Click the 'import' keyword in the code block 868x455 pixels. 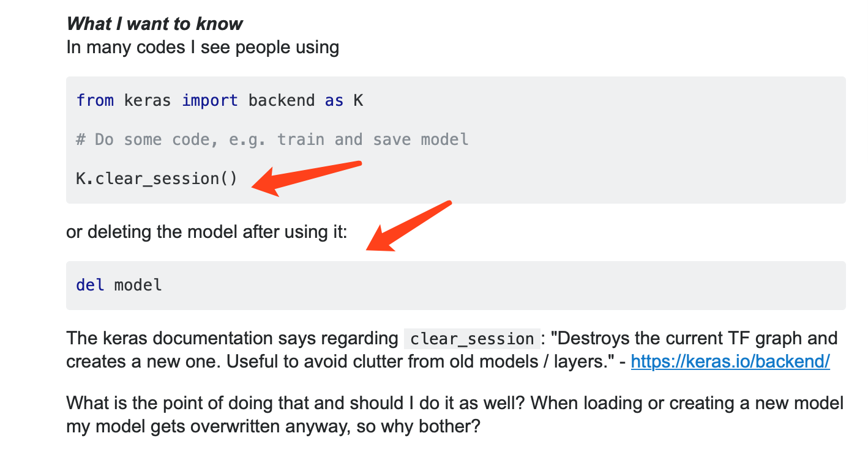tap(209, 100)
